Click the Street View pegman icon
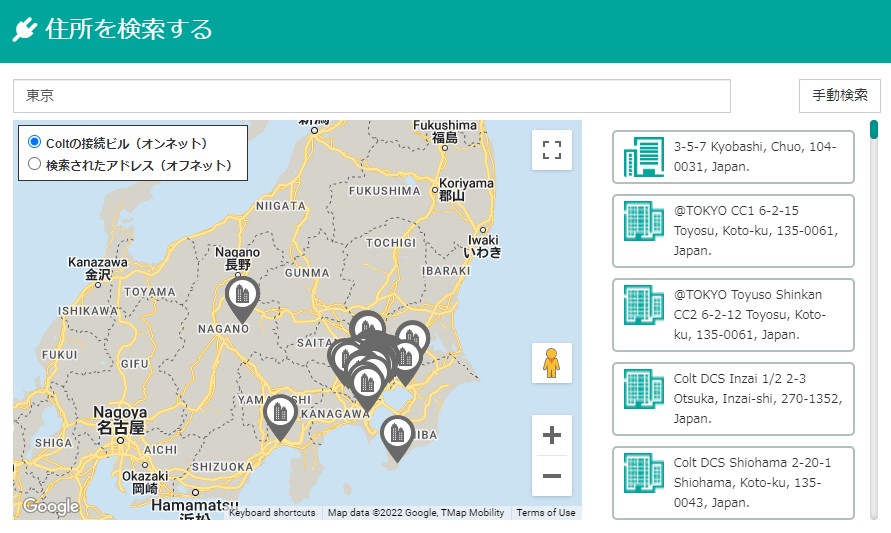The image size is (891, 533). coord(552,363)
